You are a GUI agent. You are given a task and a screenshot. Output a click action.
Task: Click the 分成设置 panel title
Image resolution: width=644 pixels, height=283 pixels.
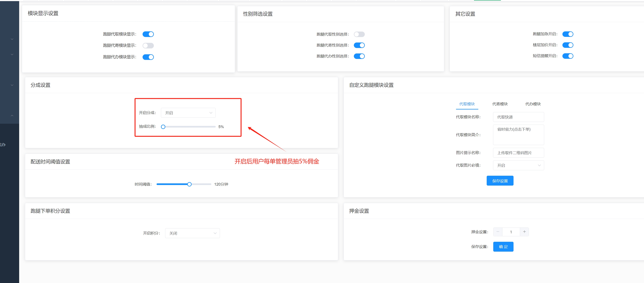[x=41, y=85]
